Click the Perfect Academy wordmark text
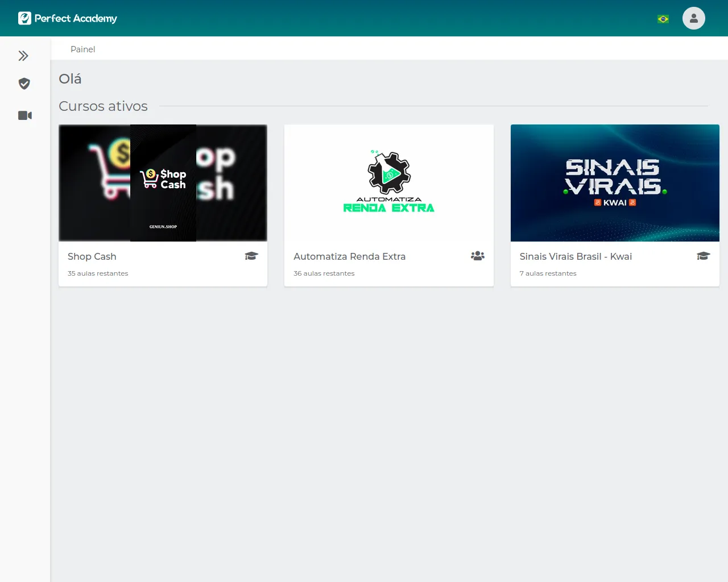This screenshot has width=728, height=582. (x=76, y=18)
